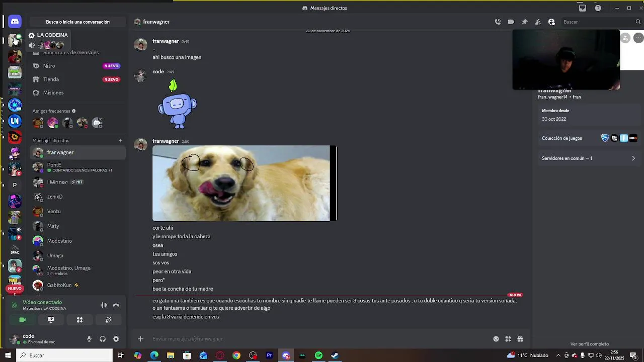Image resolution: width=644 pixels, height=362 pixels.
Task: Show hidden system tray icons chevron
Action: [x=558, y=355]
